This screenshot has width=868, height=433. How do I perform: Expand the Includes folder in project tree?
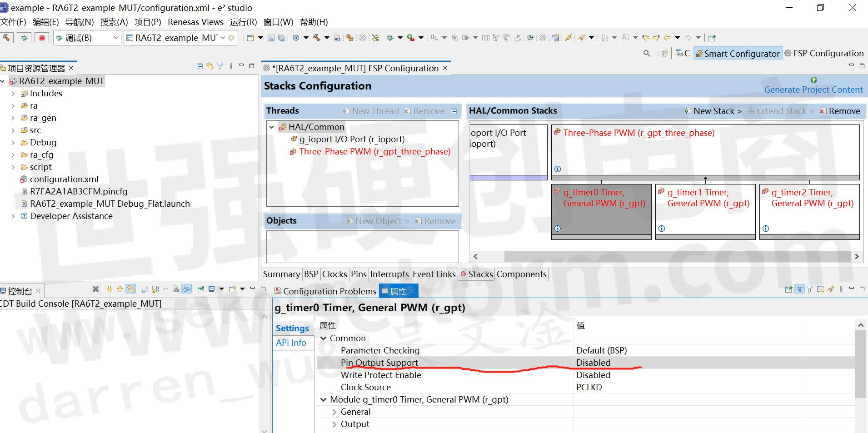(13, 94)
